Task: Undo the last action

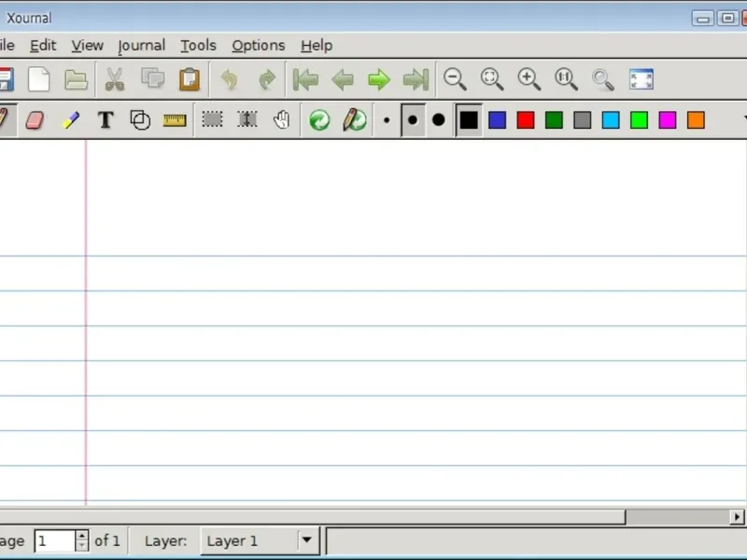Action: point(230,79)
